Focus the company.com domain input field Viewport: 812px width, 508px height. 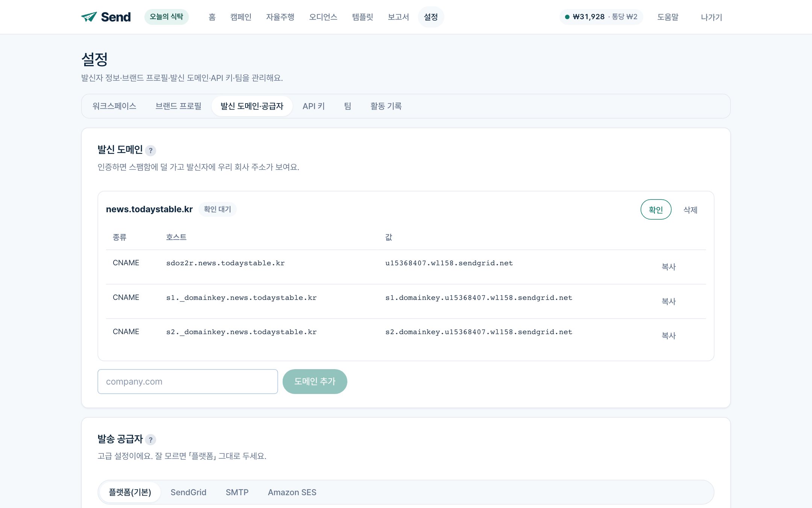(x=188, y=382)
